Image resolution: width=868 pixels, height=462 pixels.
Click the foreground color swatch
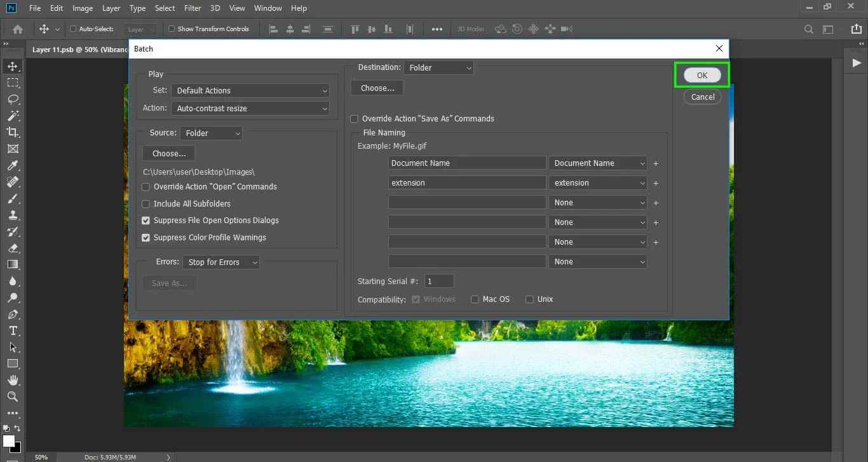[10, 440]
